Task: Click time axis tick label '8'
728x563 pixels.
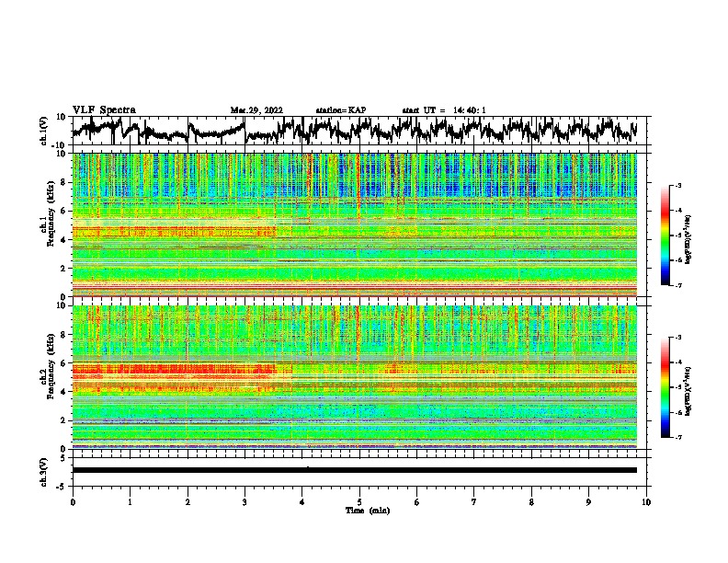Action: click(531, 502)
